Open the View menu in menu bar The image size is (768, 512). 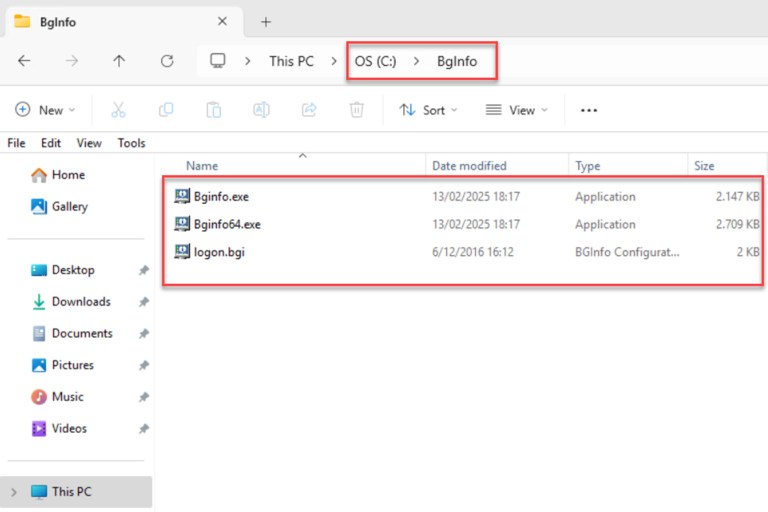coord(89,143)
